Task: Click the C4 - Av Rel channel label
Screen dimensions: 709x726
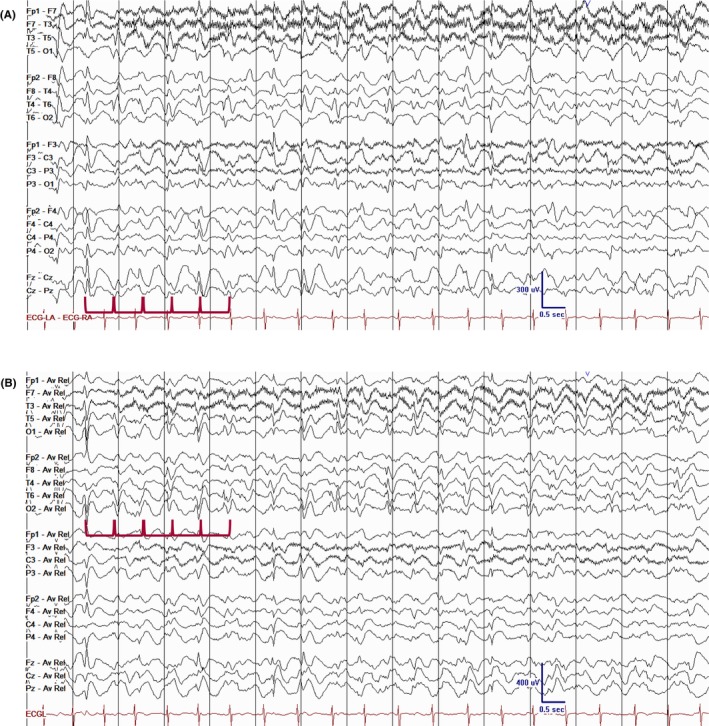Action: [46, 624]
